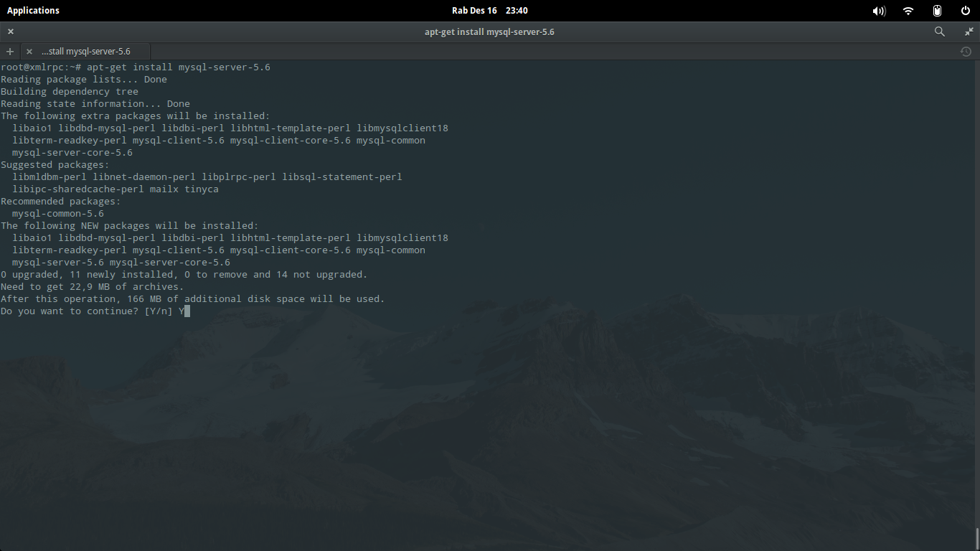This screenshot has height=551, width=980.
Task: Click 'The following NEW packages will be installed' line
Action: 130,226
